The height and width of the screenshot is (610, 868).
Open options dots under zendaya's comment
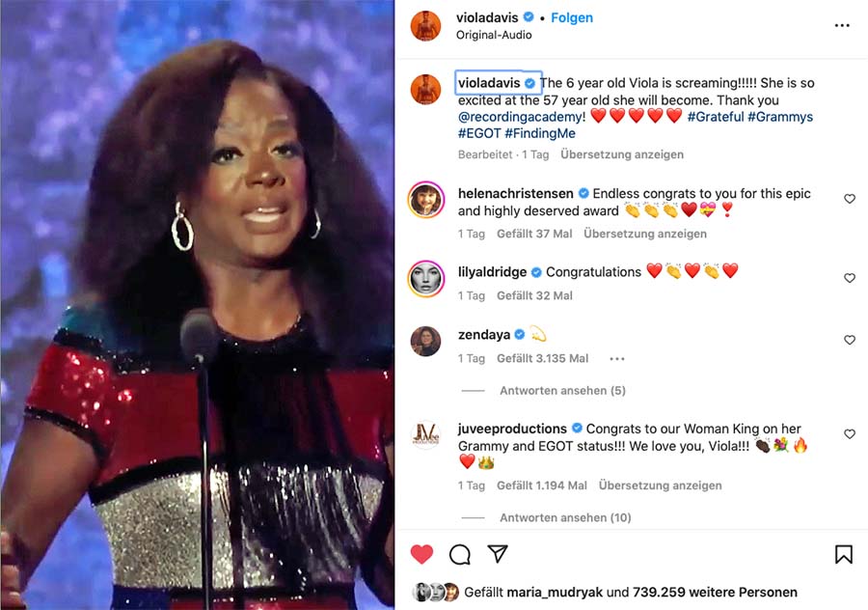[x=616, y=359]
